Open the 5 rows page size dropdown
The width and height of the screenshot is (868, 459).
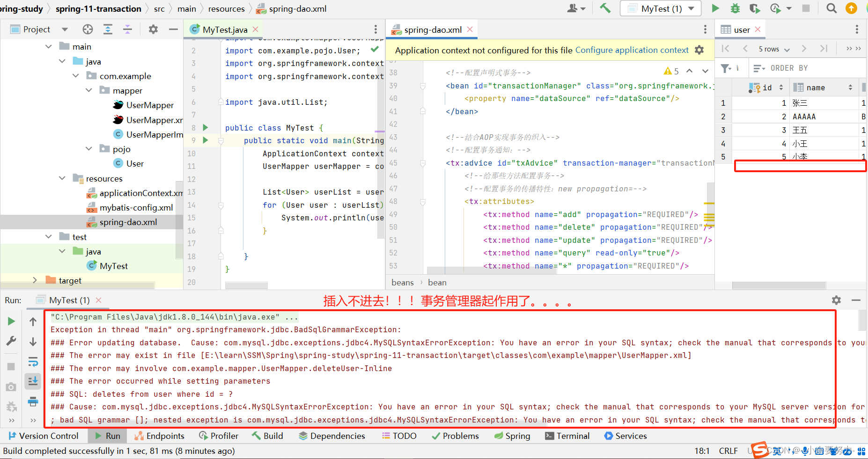pos(774,49)
